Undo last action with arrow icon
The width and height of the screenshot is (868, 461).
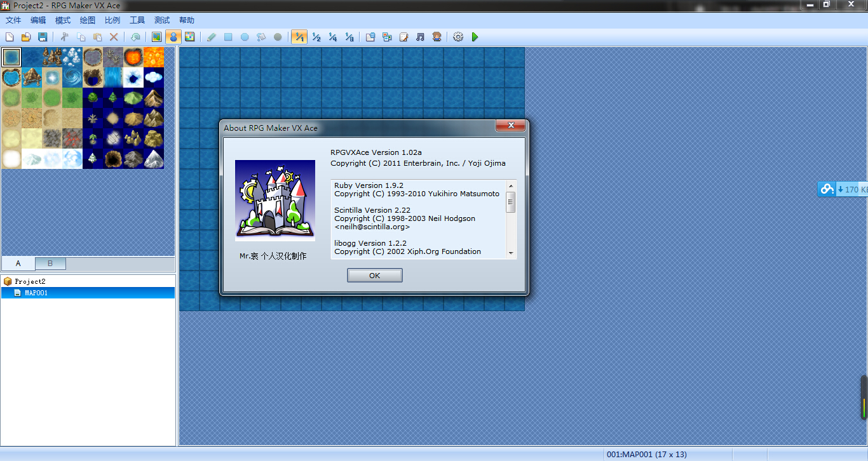[x=135, y=37]
